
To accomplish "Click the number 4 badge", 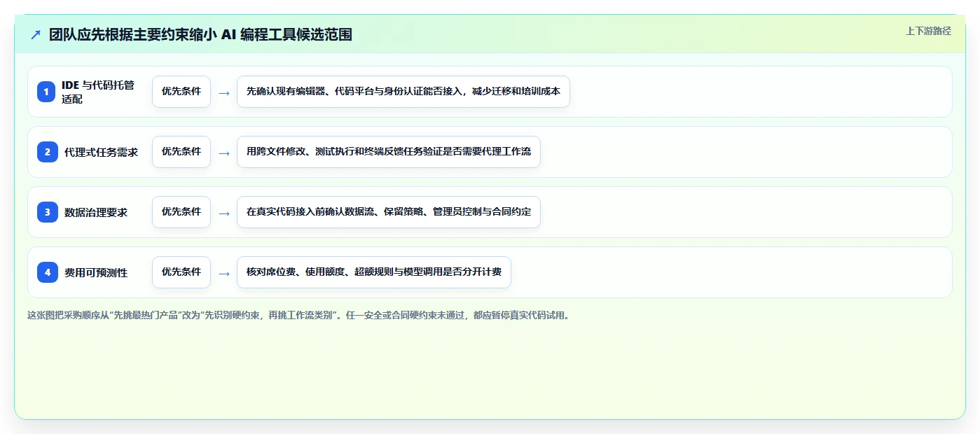I will point(47,272).
